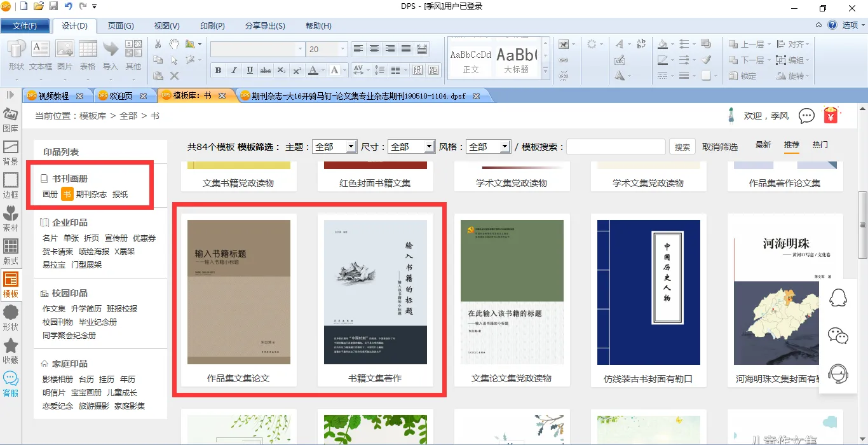Open the Favorites (收藏) star panel
This screenshot has height=445, width=868.
point(11,351)
